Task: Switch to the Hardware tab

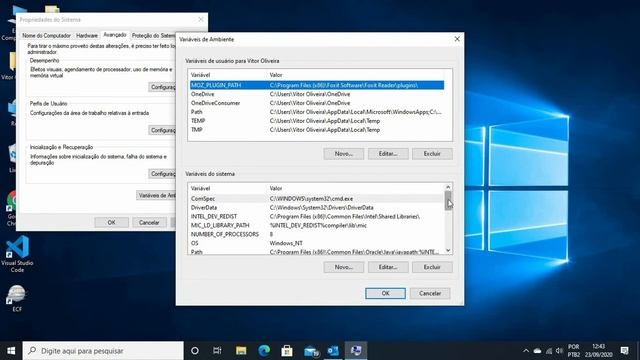Action: click(x=87, y=36)
